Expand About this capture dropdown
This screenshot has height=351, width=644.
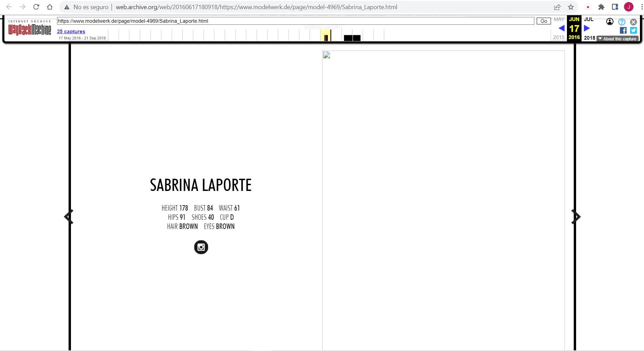point(618,39)
